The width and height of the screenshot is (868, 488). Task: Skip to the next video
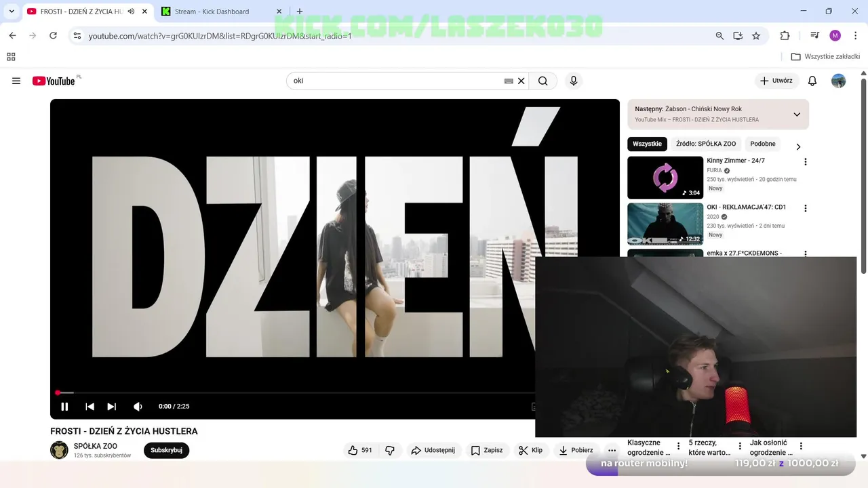coord(112,407)
